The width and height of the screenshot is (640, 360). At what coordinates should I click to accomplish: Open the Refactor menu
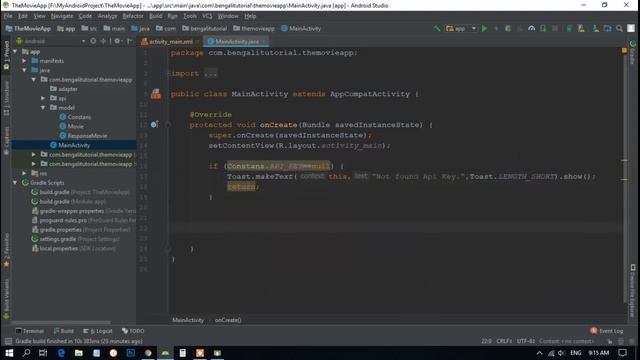[x=133, y=16]
